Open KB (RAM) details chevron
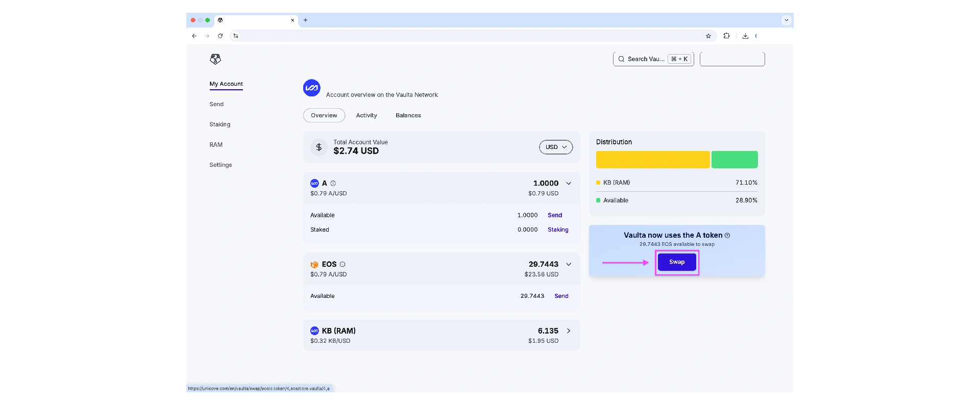The height and width of the screenshot is (407, 980). pyautogui.click(x=569, y=331)
